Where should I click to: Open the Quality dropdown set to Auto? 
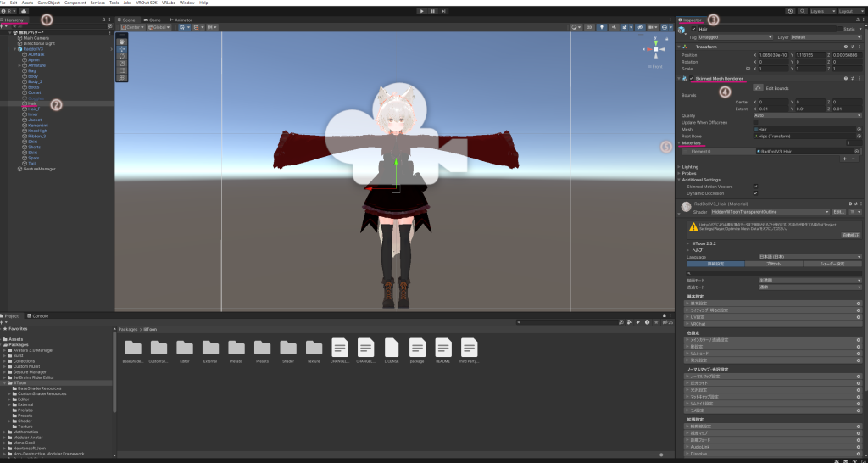pyautogui.click(x=805, y=115)
